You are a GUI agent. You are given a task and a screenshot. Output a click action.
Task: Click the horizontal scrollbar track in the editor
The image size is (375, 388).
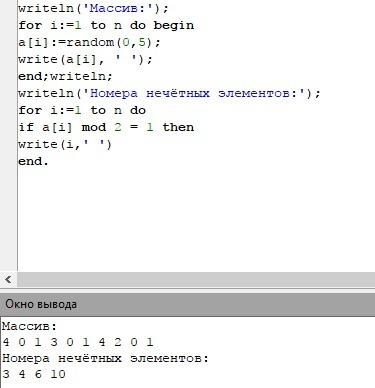tap(196, 279)
